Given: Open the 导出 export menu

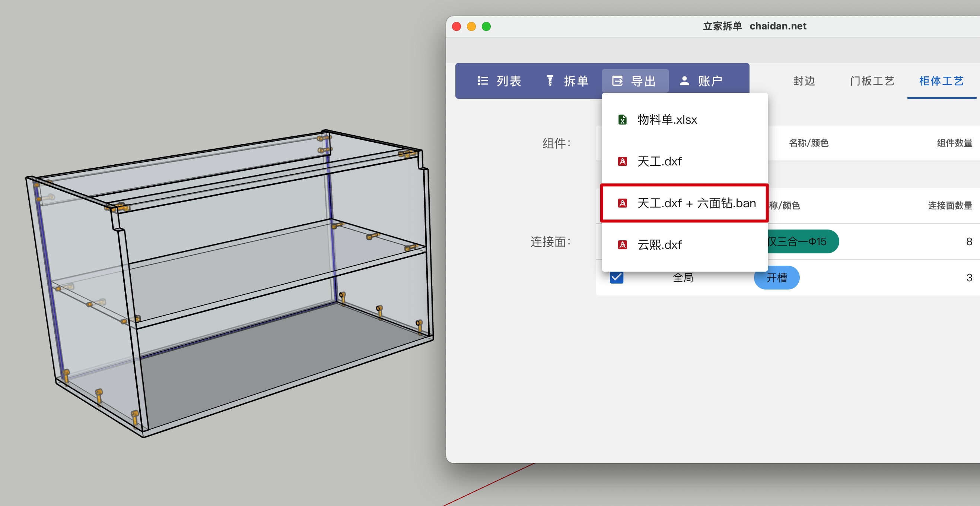Looking at the screenshot, I should click(635, 81).
